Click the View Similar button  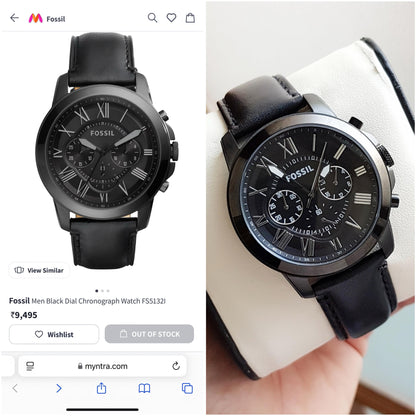tap(39, 270)
